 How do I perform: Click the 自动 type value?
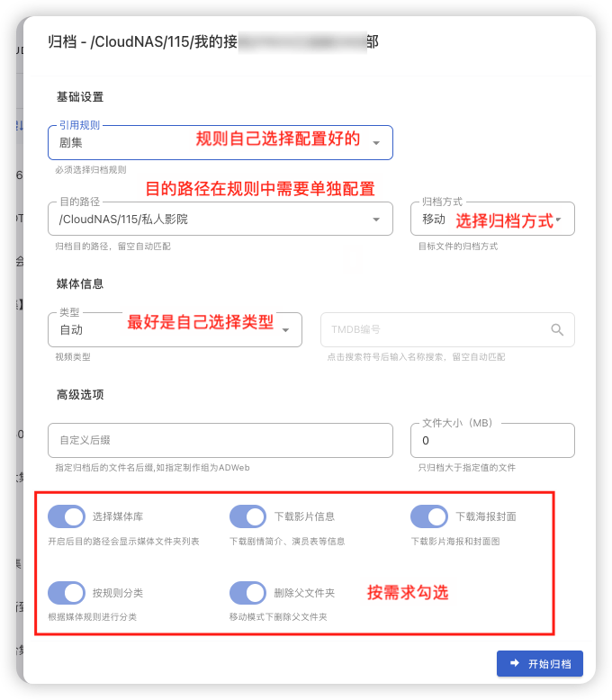(71, 330)
